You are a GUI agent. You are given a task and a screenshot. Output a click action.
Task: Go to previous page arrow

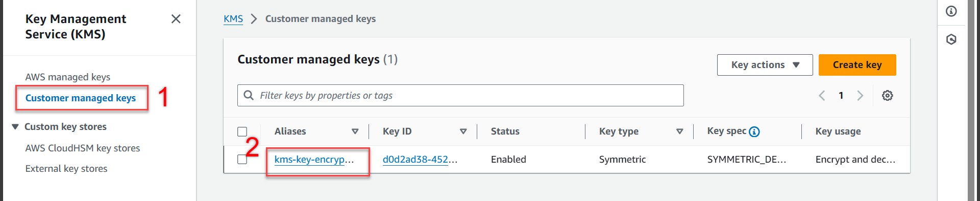822,96
